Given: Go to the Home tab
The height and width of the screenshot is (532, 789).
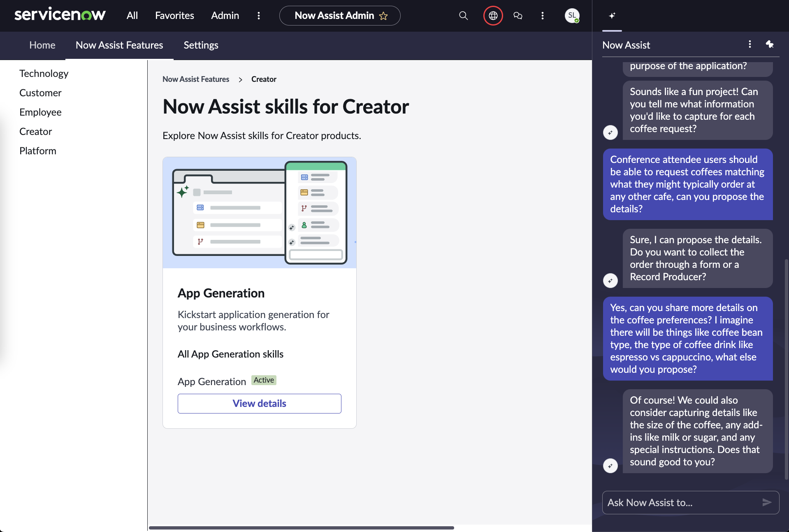Looking at the screenshot, I should tap(42, 45).
